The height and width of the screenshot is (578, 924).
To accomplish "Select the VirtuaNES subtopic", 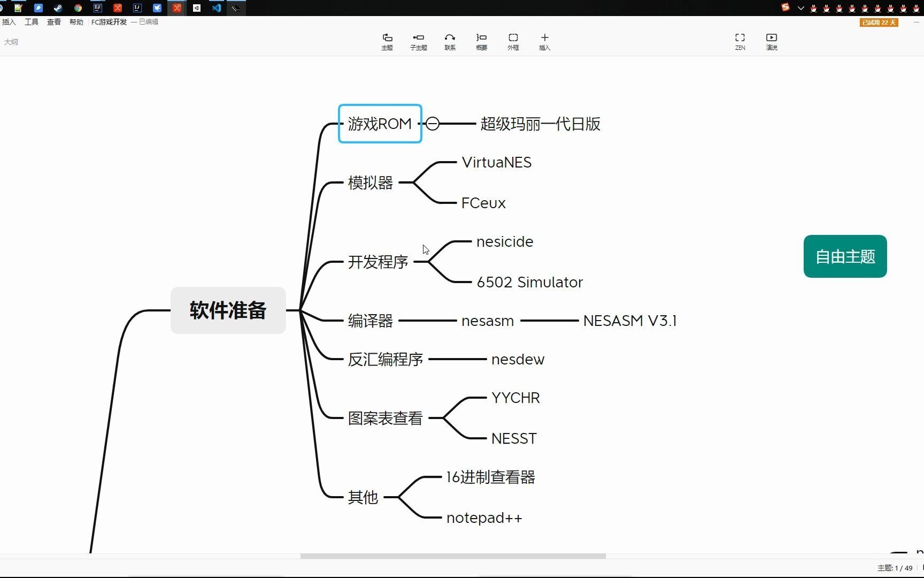I will click(497, 162).
